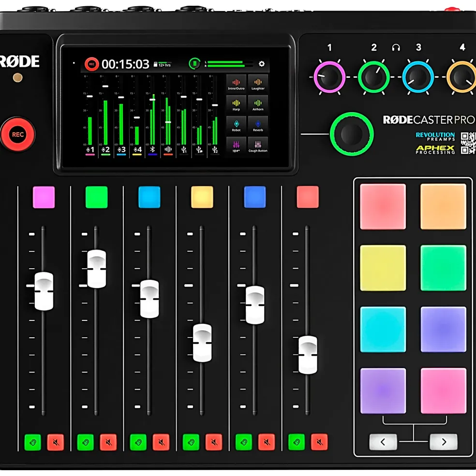Select microphone channel 2 on the touchscreen
This screenshot has height=476, width=476.
click(105, 150)
